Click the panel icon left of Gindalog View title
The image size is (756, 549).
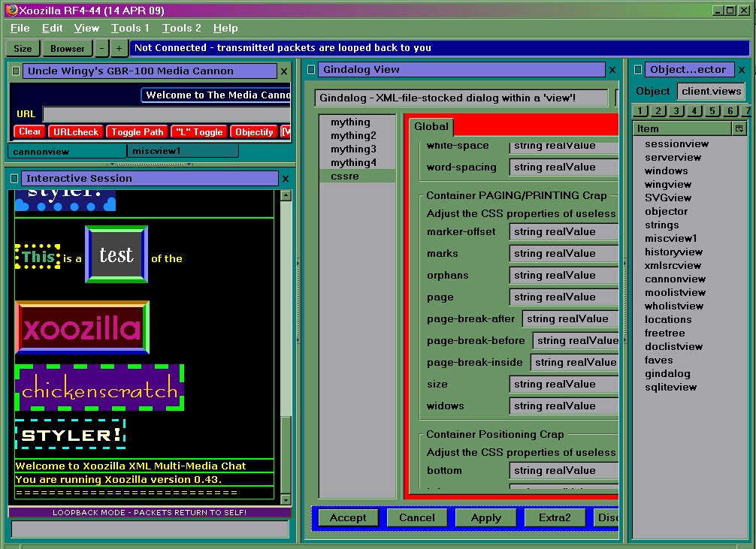[x=311, y=69]
